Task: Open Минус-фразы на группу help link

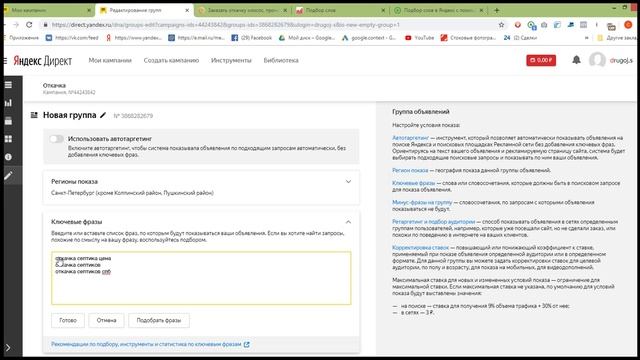Action: tap(422, 202)
